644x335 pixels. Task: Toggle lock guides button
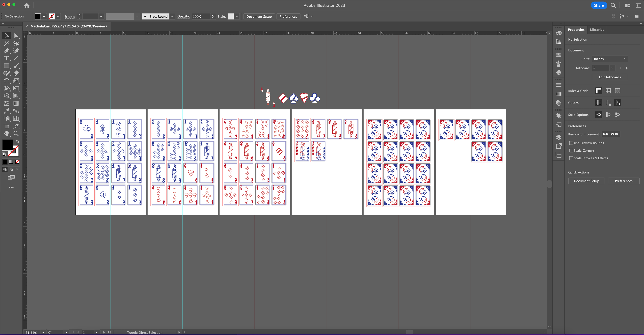608,103
